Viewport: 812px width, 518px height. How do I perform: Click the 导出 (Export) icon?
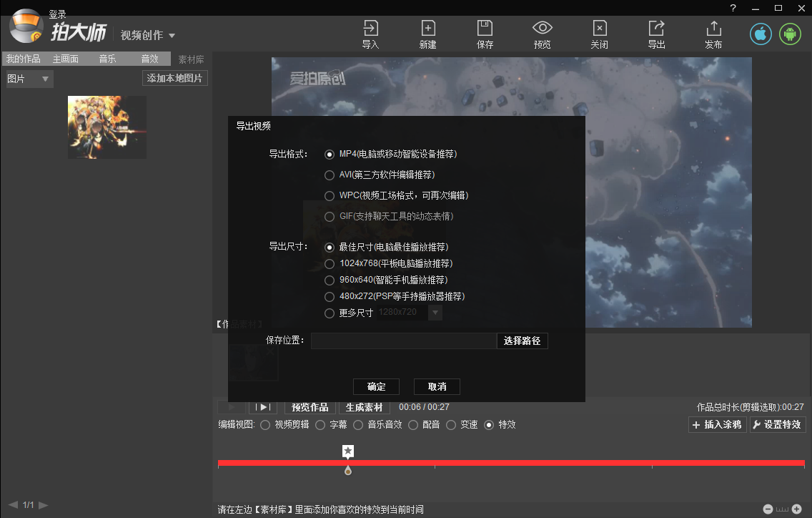point(655,34)
